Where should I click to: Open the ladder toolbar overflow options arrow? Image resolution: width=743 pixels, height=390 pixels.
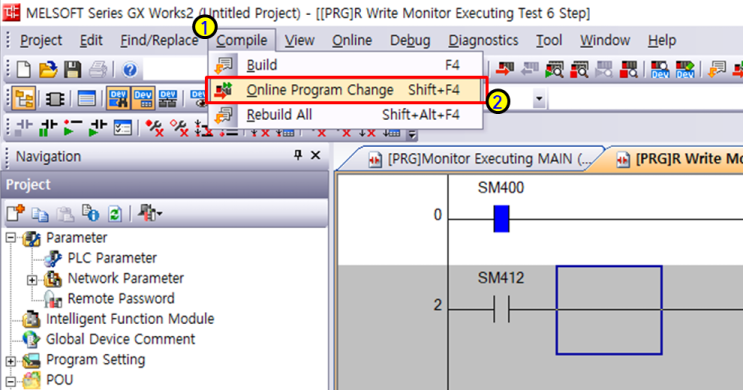(x=412, y=135)
